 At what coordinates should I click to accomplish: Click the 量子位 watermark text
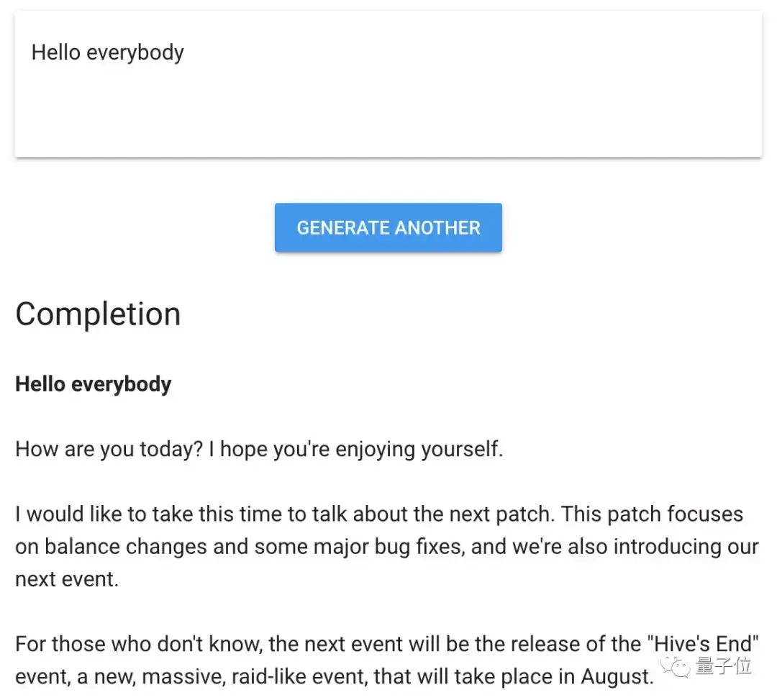(724, 665)
